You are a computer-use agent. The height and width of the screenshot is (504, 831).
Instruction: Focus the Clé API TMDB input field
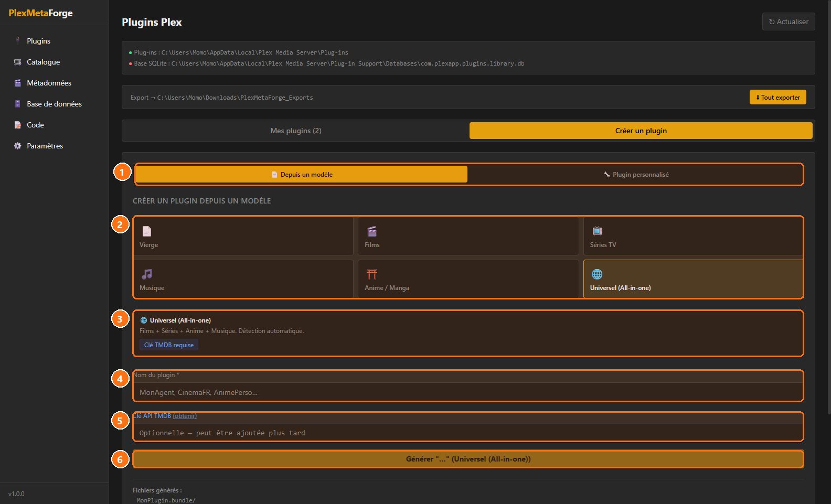pos(468,433)
